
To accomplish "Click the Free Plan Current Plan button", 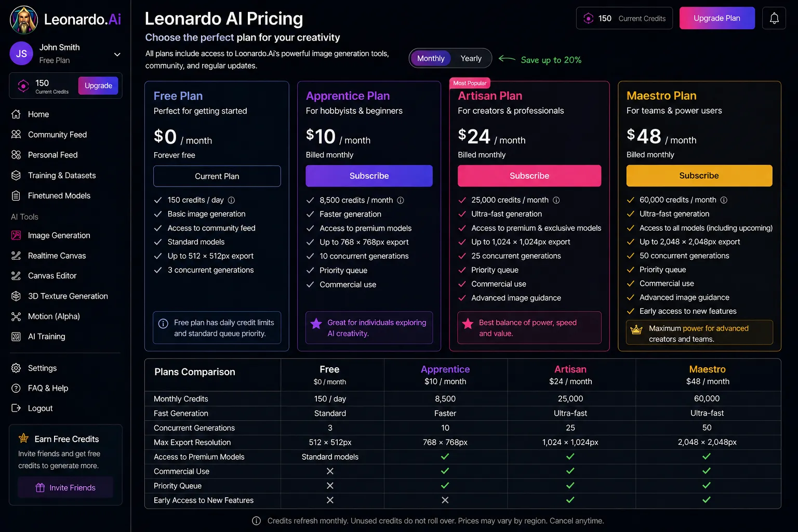I will click(x=217, y=176).
